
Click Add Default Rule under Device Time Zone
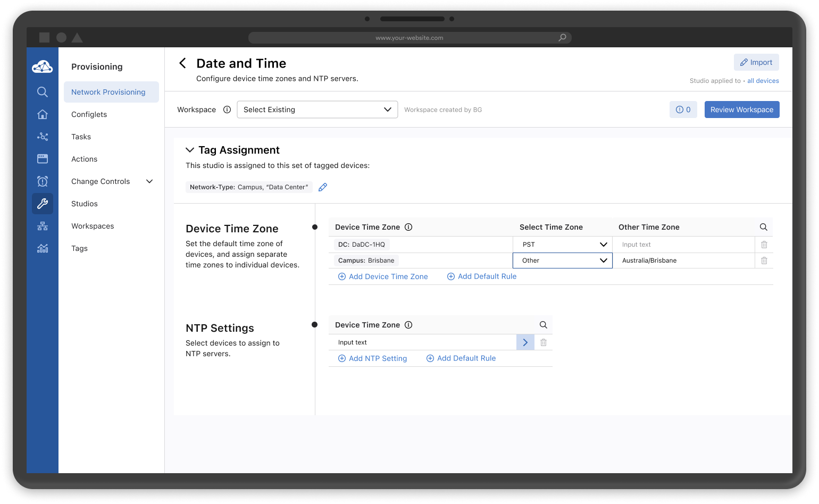click(482, 276)
